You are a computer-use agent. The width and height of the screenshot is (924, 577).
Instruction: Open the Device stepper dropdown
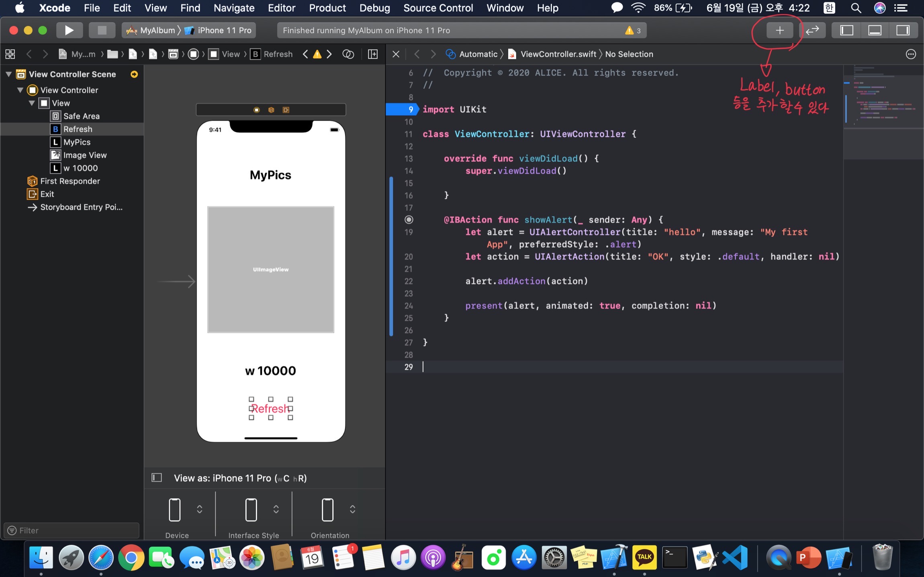[x=199, y=509]
